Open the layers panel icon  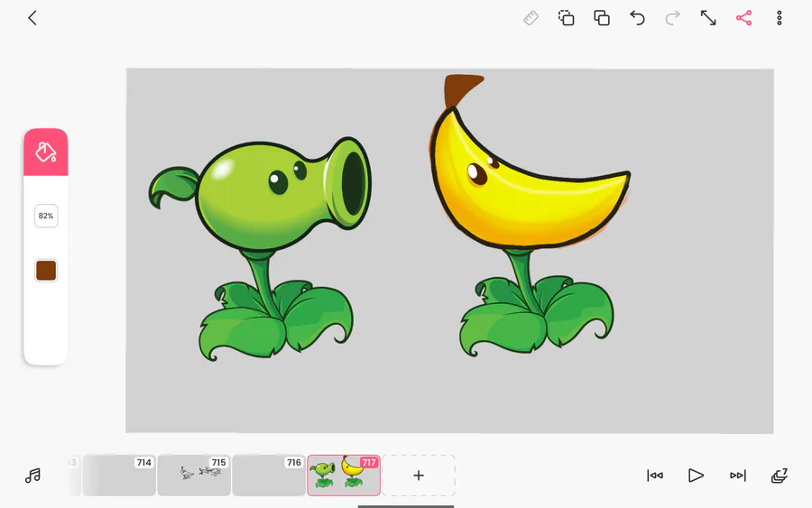pos(780,476)
